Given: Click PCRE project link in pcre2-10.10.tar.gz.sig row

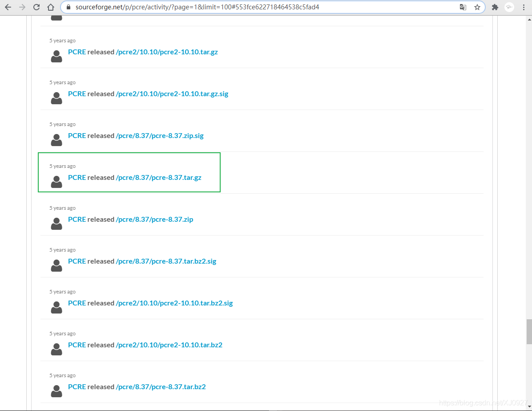Looking at the screenshot, I should 77,94.
